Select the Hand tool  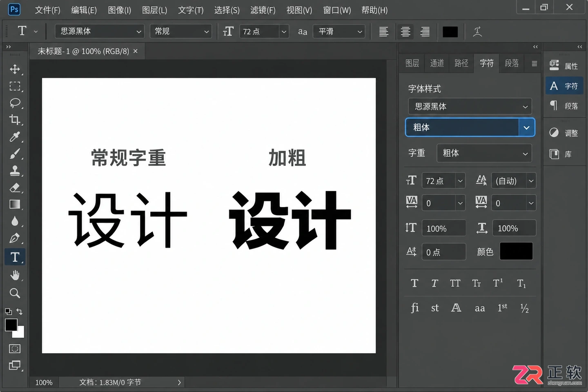click(15, 276)
